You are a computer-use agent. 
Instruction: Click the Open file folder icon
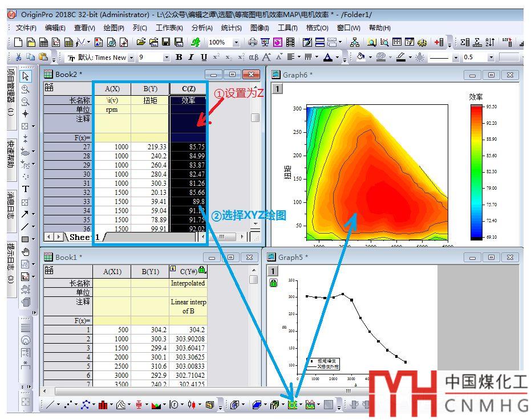141,42
